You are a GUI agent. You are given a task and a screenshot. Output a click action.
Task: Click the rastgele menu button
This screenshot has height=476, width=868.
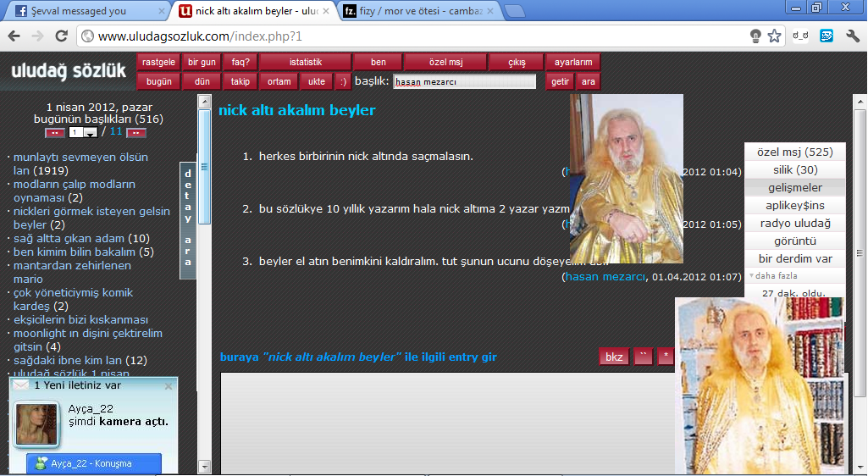point(159,62)
